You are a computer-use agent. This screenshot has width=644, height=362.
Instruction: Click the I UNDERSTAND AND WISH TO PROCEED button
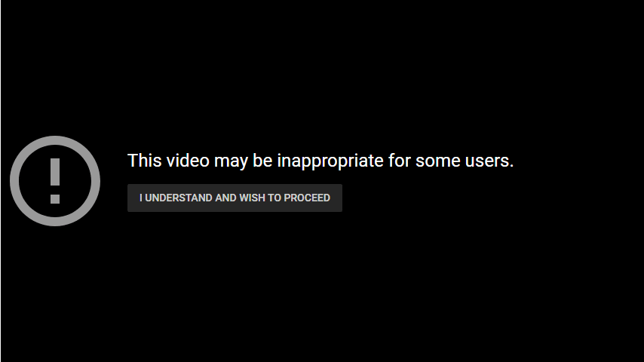coord(235,198)
